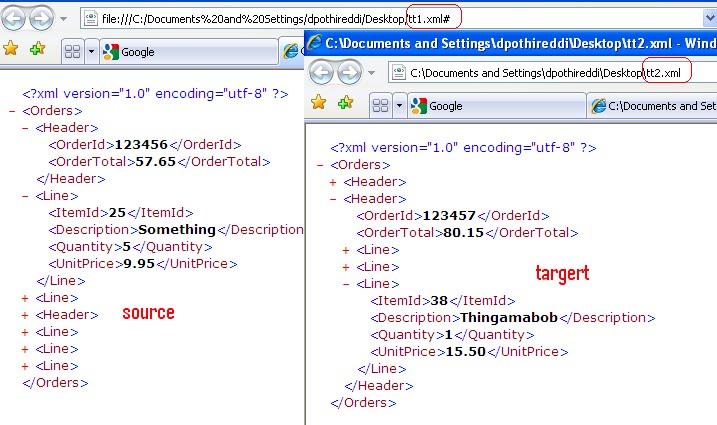Click UnitPrice value 15.50 in target
The height and width of the screenshot is (425, 717).
click(466, 351)
